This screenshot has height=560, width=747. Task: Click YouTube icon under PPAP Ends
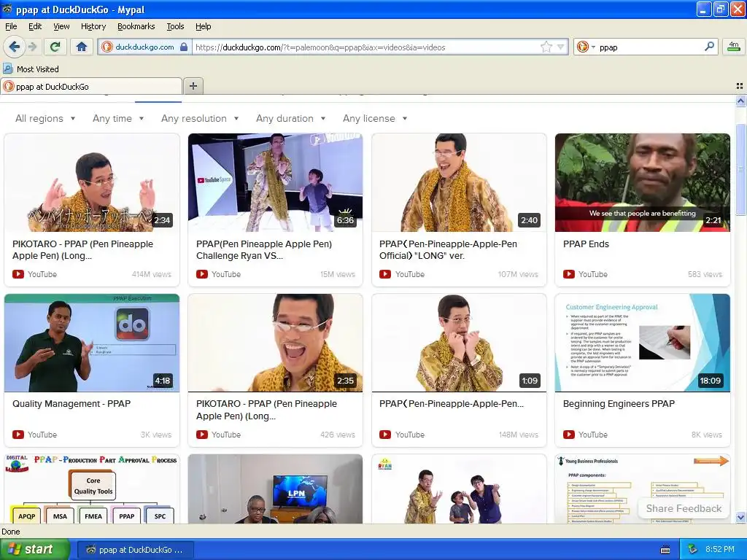point(569,274)
